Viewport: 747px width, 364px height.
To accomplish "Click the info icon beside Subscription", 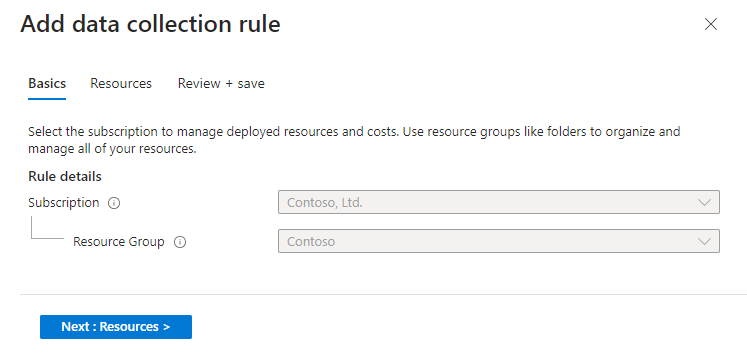I will [114, 203].
